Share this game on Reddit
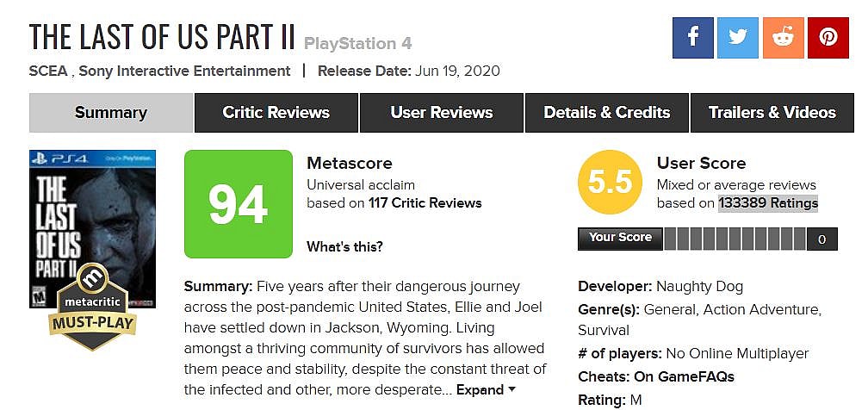868x410 pixels. pos(783,37)
